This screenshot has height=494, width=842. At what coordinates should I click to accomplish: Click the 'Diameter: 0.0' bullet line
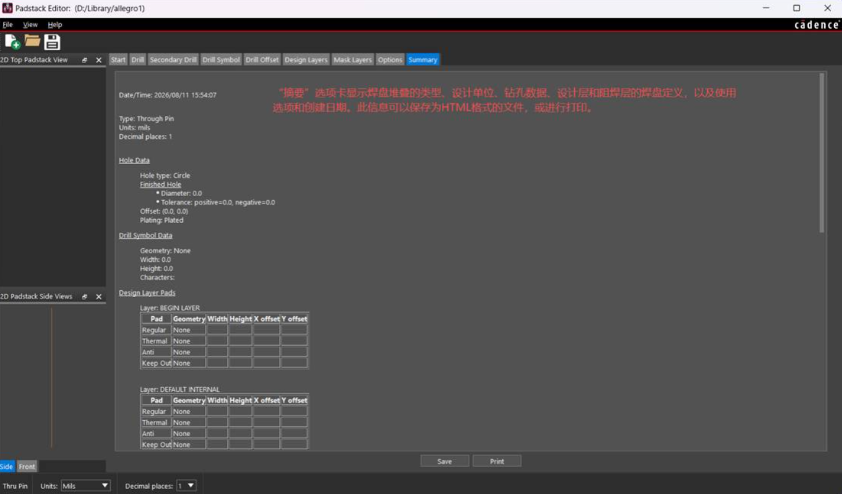[179, 193]
